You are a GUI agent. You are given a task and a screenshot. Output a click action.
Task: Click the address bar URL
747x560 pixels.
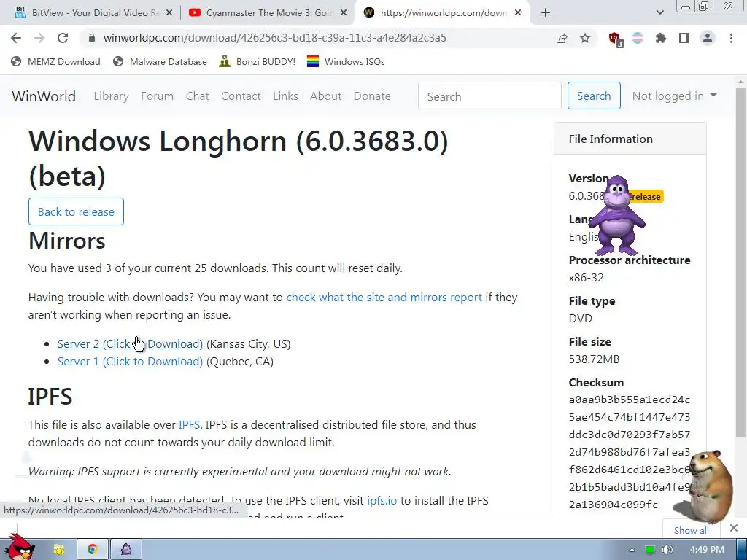click(275, 38)
